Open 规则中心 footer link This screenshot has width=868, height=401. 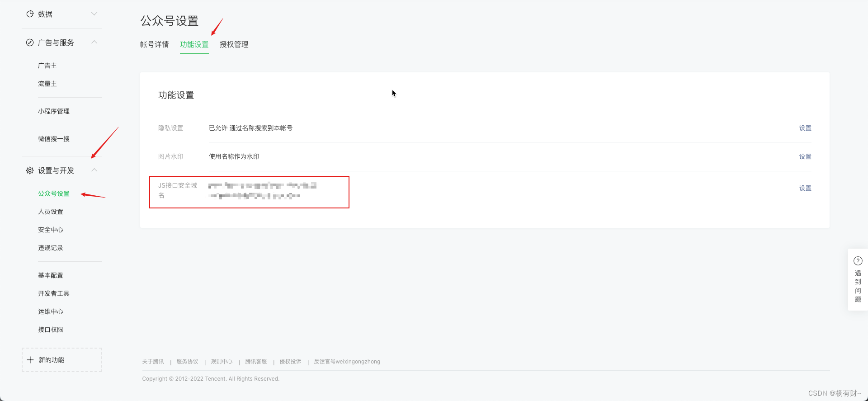222,362
